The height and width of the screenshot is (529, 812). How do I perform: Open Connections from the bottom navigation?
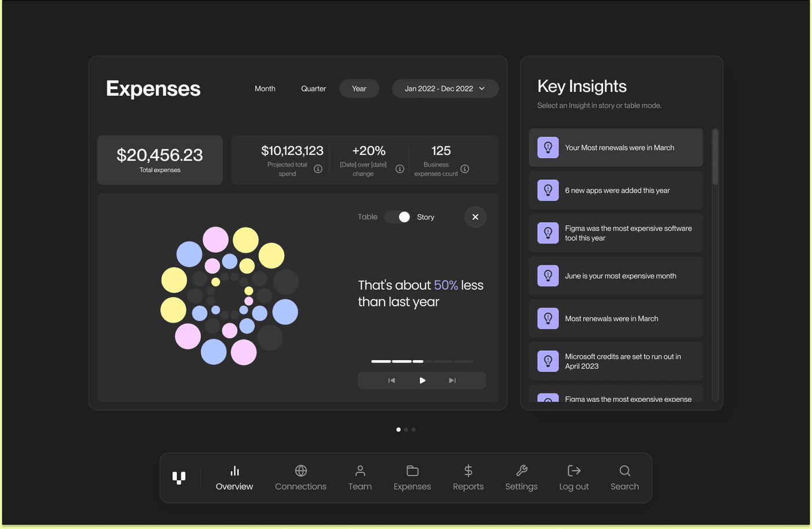tap(300, 478)
